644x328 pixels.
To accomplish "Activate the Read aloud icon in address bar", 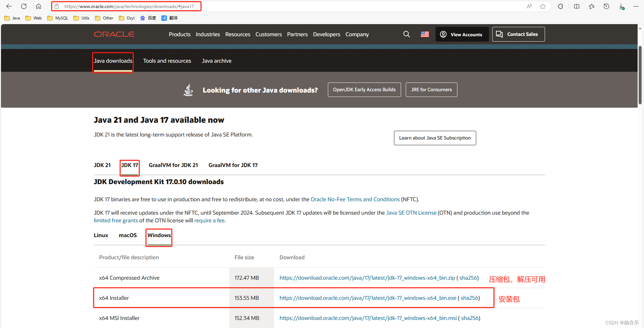I will (x=529, y=6).
